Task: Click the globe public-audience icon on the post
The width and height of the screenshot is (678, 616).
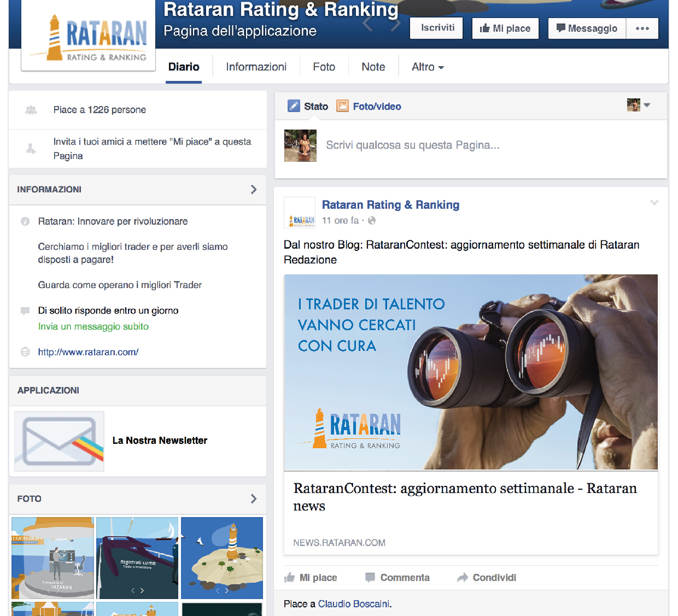Action: (x=372, y=221)
